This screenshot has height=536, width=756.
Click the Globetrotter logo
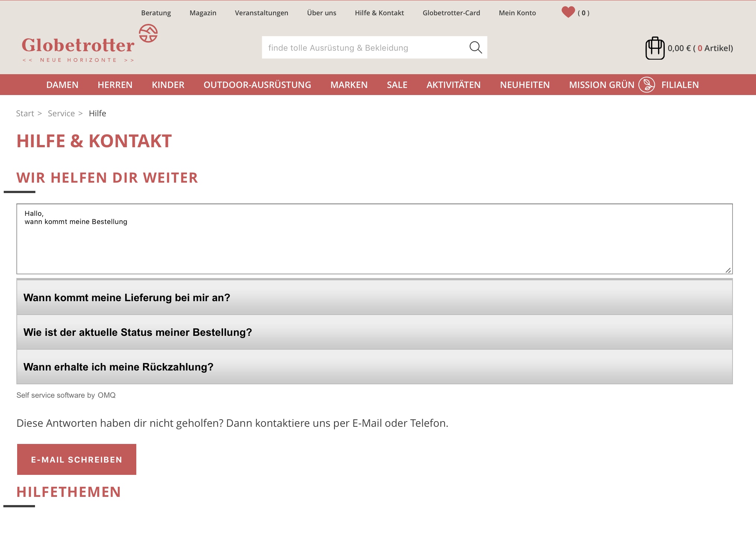90,44
